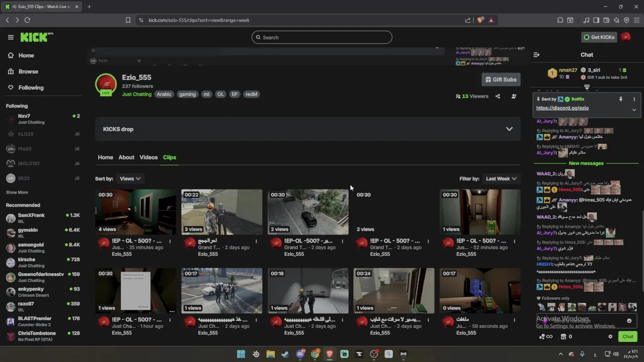The height and width of the screenshot is (362, 644).
Task: Select the Clips channel tab
Action: point(170,157)
